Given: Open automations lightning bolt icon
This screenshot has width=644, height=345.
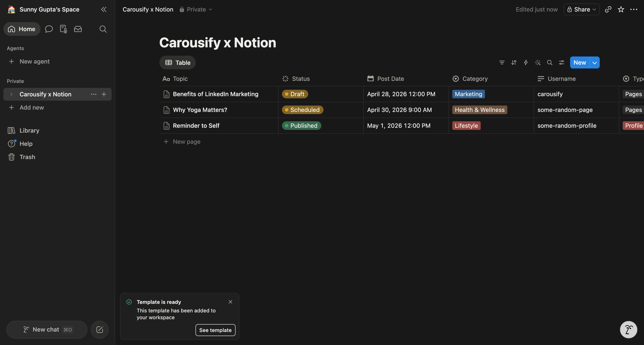Looking at the screenshot, I should pos(526,63).
